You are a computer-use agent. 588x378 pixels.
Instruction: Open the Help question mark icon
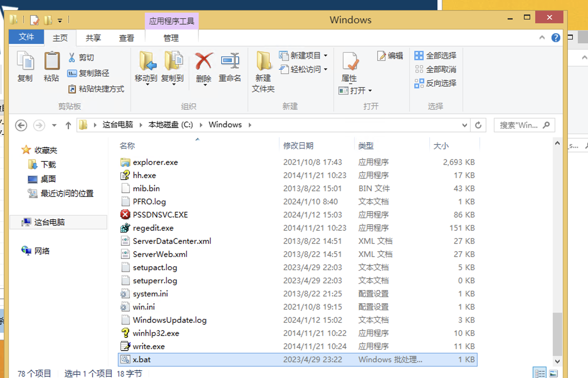click(x=556, y=38)
